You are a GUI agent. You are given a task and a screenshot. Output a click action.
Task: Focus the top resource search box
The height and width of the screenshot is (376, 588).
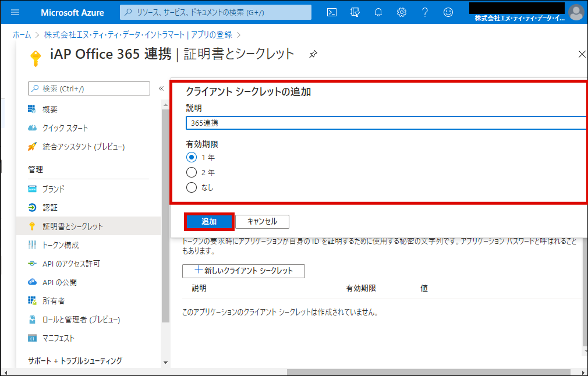[x=215, y=12]
